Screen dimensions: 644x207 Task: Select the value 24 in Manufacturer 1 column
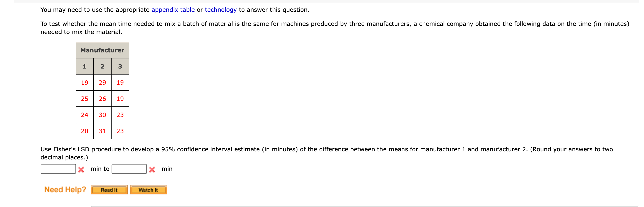pos(85,115)
